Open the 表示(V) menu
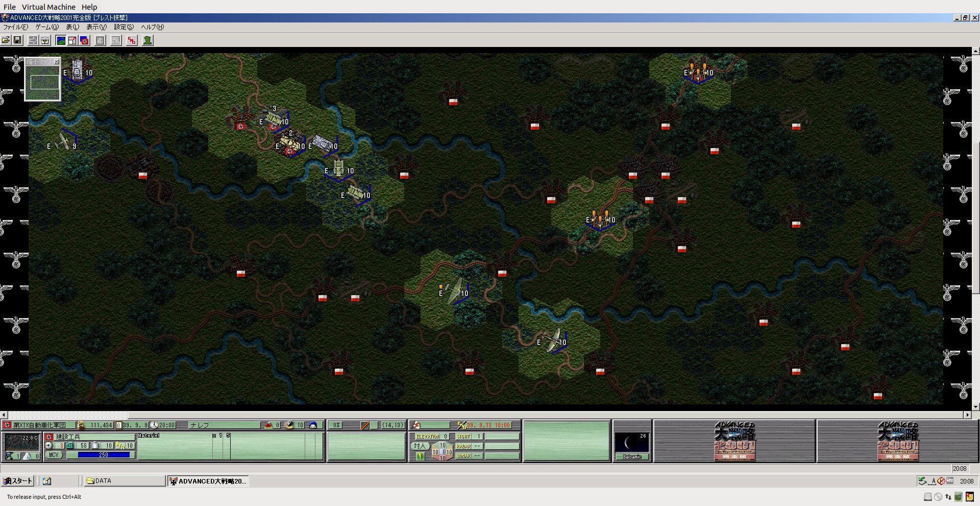Image resolution: width=980 pixels, height=506 pixels. pyautogui.click(x=96, y=27)
